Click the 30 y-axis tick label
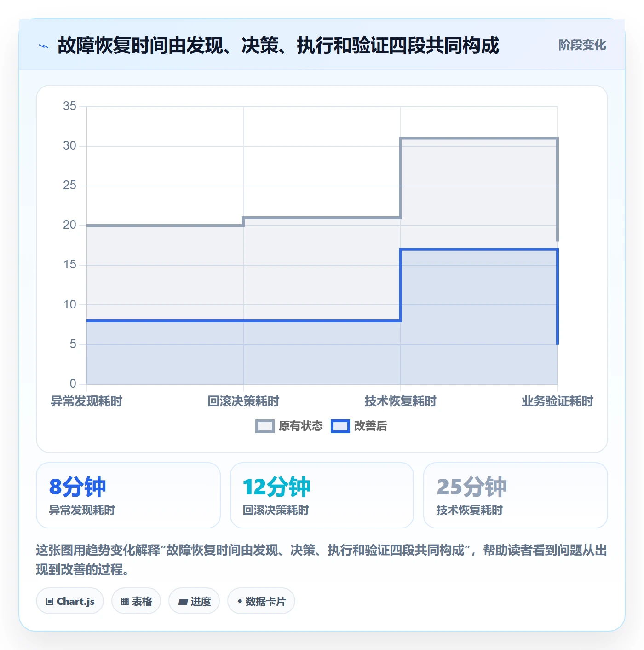 click(x=70, y=146)
